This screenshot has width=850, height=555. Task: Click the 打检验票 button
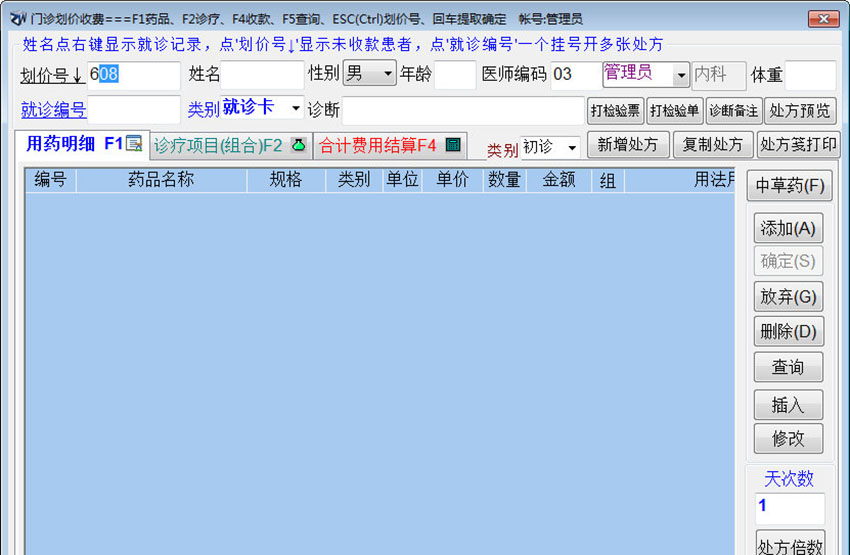[x=615, y=111]
